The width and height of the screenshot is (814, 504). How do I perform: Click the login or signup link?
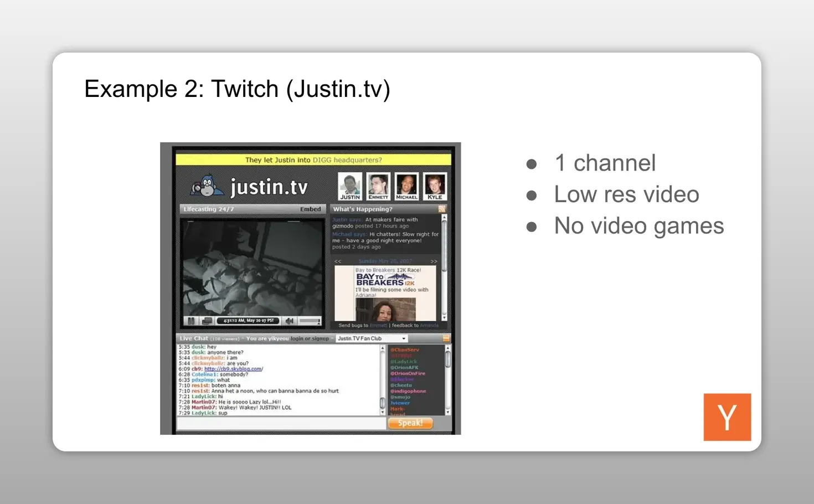310,338
